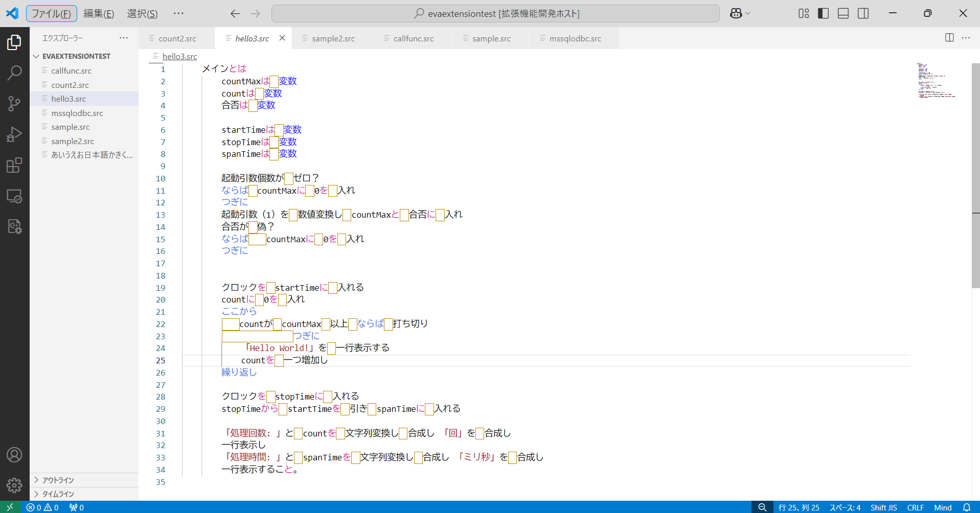Open the ファイル menu
Image resolution: width=980 pixels, height=513 pixels.
click(x=51, y=13)
